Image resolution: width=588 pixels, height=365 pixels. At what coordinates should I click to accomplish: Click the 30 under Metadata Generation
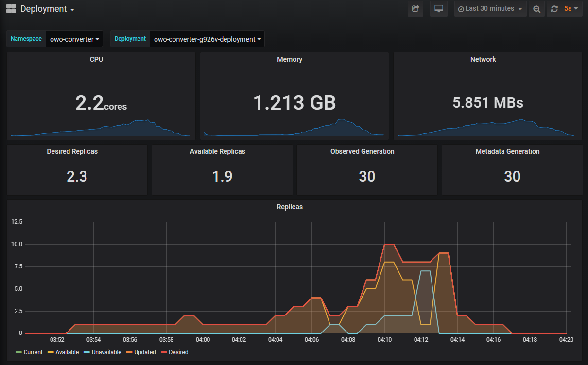(x=512, y=176)
